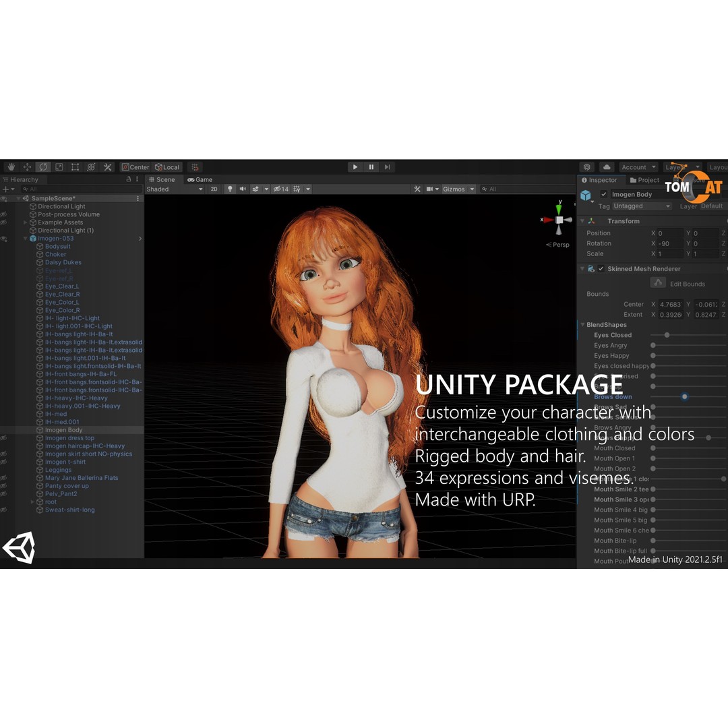Open the Shaded draw mode dropdown
The image size is (728, 728).
pos(175,189)
